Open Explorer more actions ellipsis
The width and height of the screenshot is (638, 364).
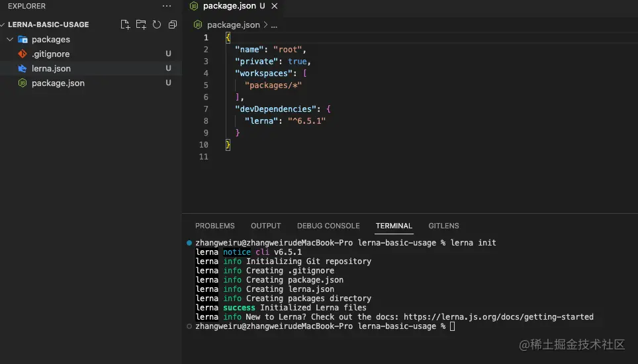167,6
